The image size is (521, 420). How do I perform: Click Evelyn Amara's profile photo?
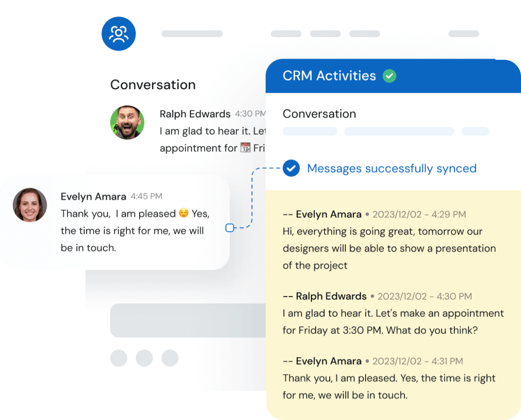pyautogui.click(x=30, y=205)
